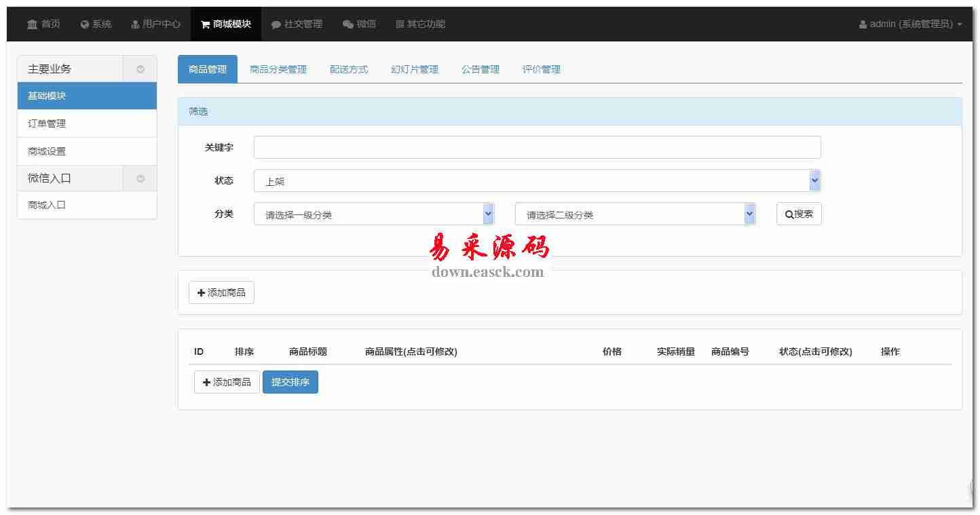Screen dimensions: 980x515
Task: Switch to the 商品分类管理 tab
Action: click(278, 69)
